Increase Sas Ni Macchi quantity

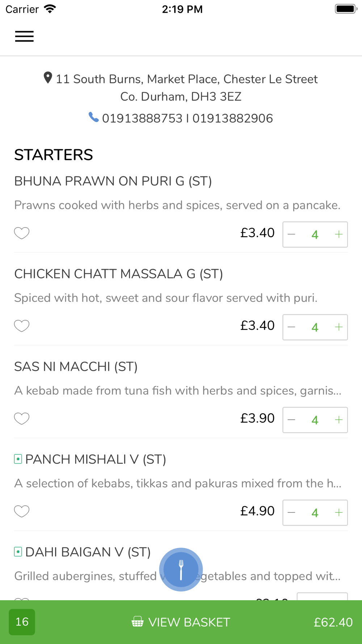339,420
